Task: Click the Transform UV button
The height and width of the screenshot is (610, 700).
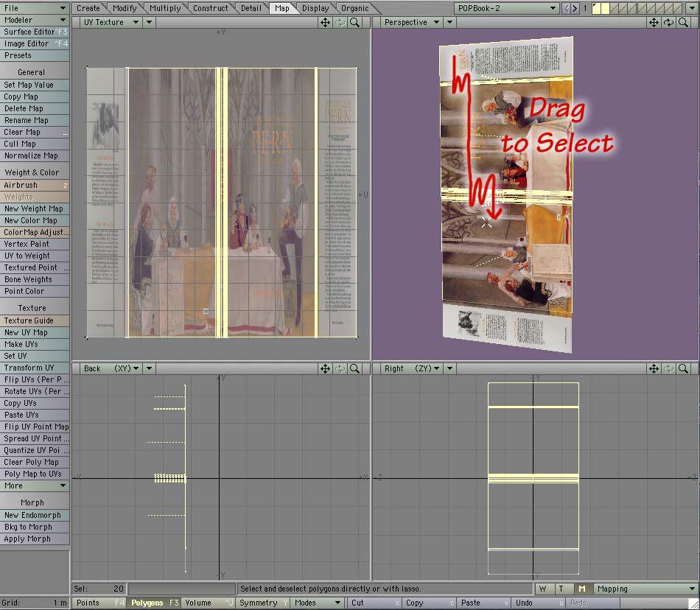Action: (35, 368)
